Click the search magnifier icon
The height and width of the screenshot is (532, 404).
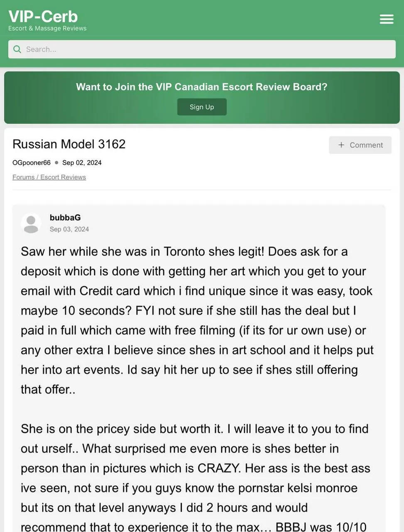point(17,49)
